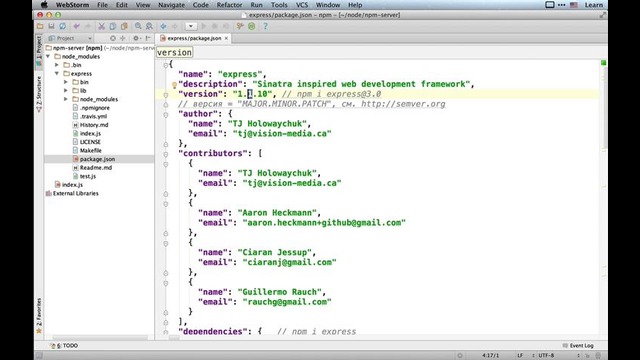The image size is (640, 360).
Task: Change the LF line separator setting
Action: pyautogui.click(x=526, y=355)
